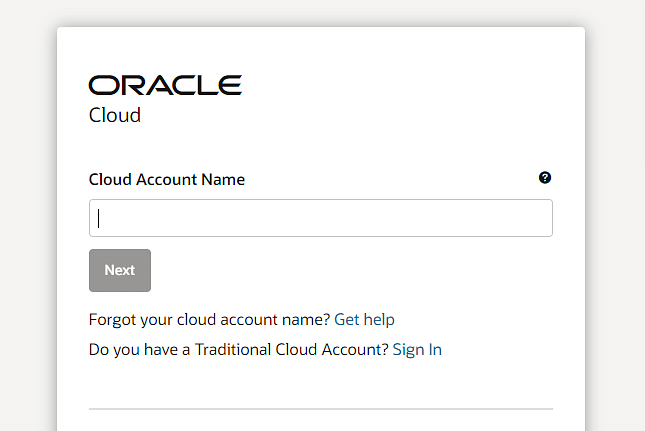Click "Do you have a Traditional Cloud Account?" text
This screenshot has width=645, height=431.
pos(239,350)
